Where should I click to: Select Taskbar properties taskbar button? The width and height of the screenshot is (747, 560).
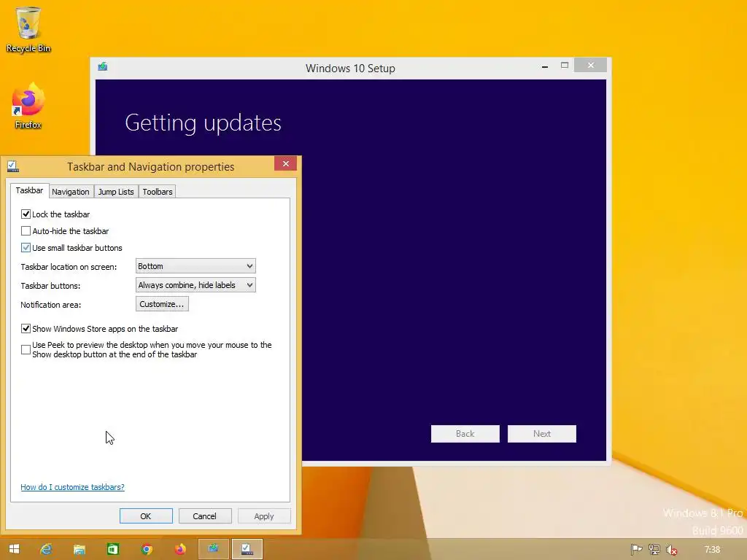pyautogui.click(x=247, y=549)
